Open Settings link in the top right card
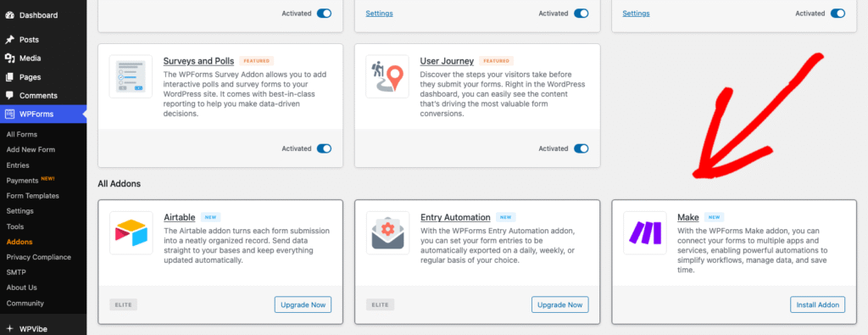Viewport: 868px width, 335px height. click(636, 14)
